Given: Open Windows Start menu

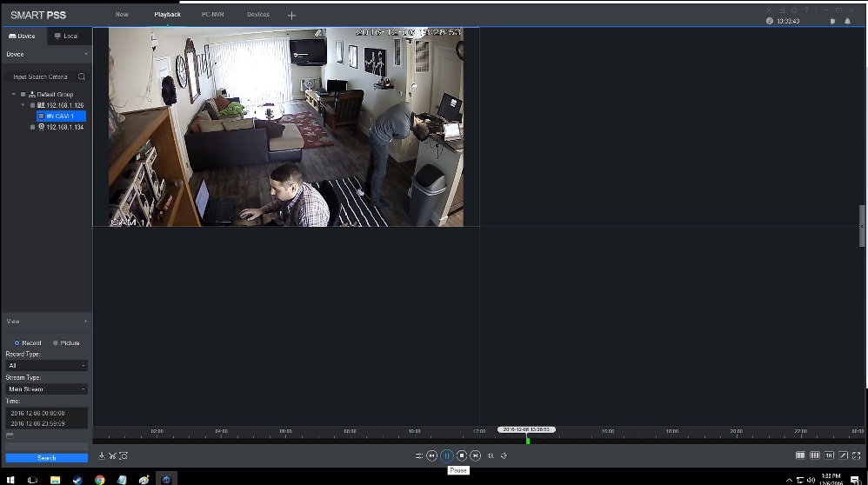Looking at the screenshot, I should pyautogui.click(x=10, y=480).
